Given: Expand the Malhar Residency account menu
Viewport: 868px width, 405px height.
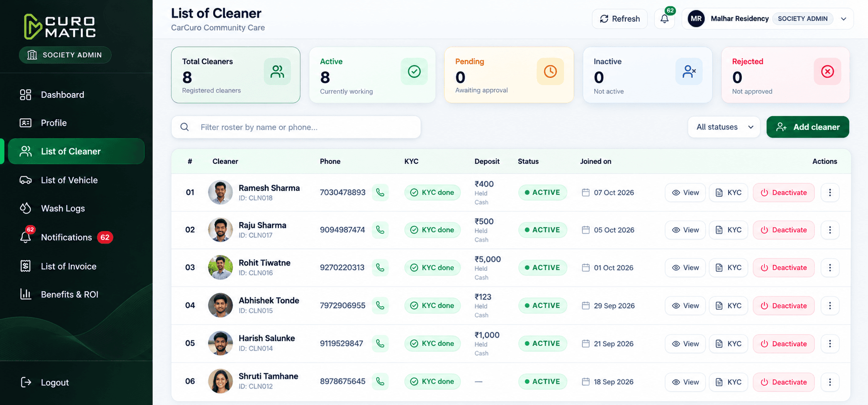Looking at the screenshot, I should (843, 19).
